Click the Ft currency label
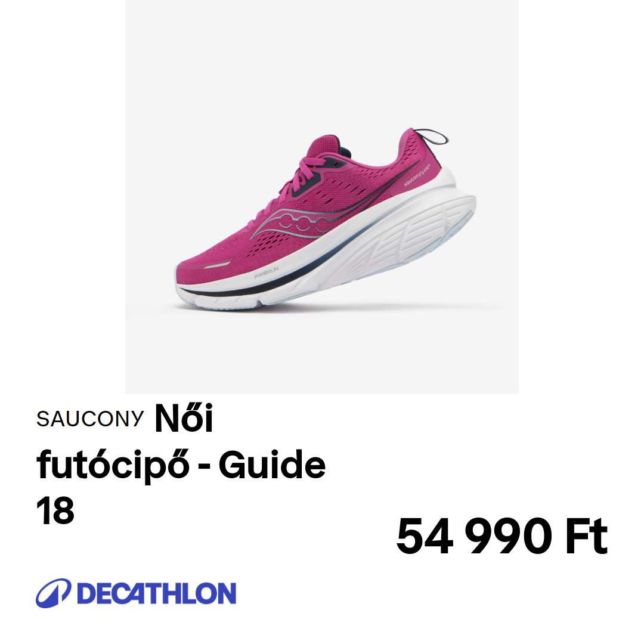 (x=587, y=536)
